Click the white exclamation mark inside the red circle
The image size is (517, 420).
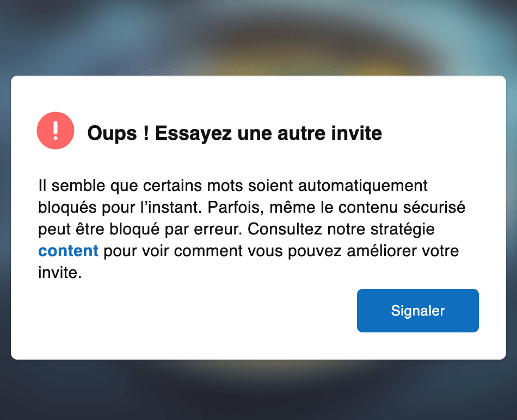[55, 131]
